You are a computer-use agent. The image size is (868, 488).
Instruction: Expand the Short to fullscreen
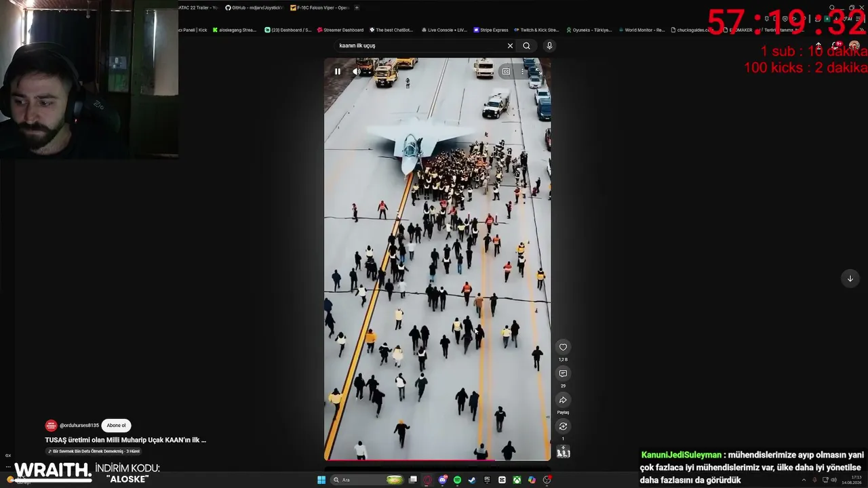(538, 71)
